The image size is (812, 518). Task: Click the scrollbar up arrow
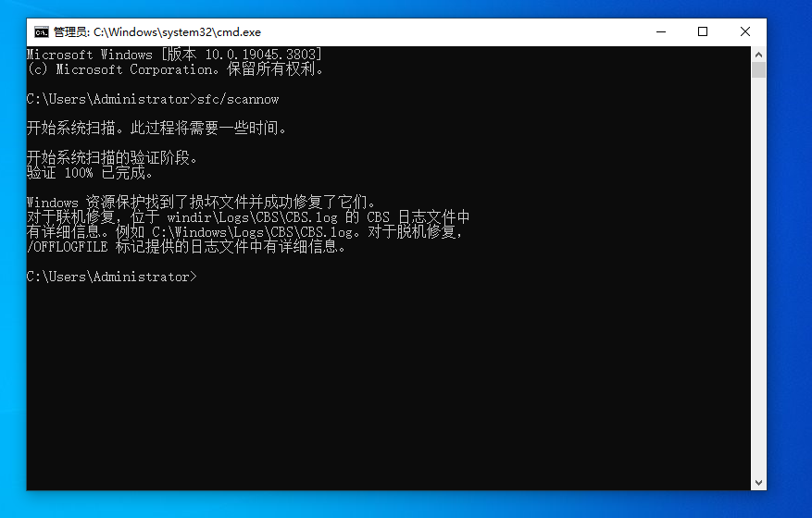[758, 55]
